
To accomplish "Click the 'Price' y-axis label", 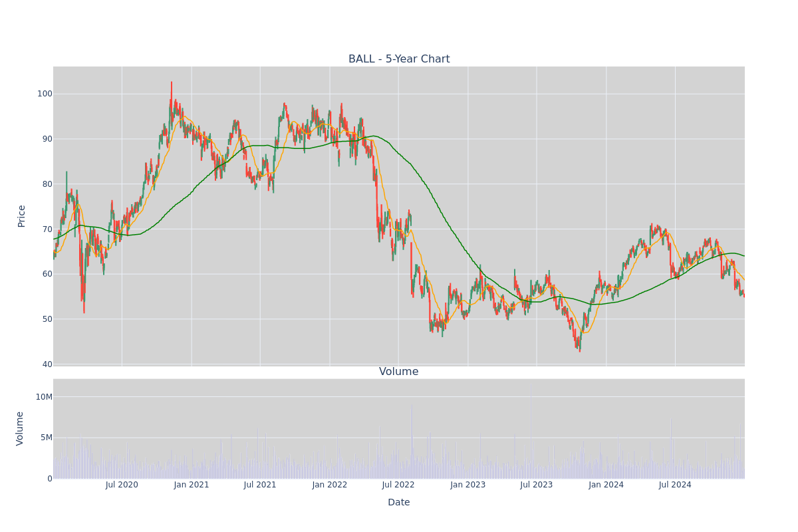I will click(x=21, y=216).
